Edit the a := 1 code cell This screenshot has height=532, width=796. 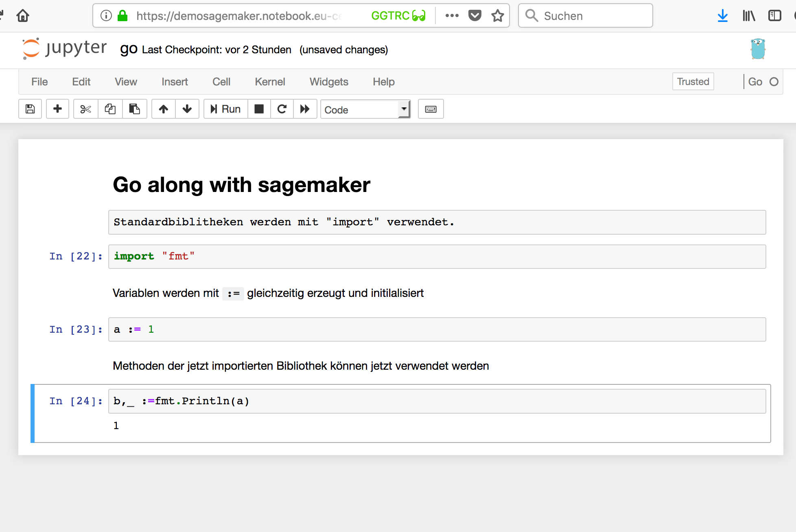tap(437, 329)
